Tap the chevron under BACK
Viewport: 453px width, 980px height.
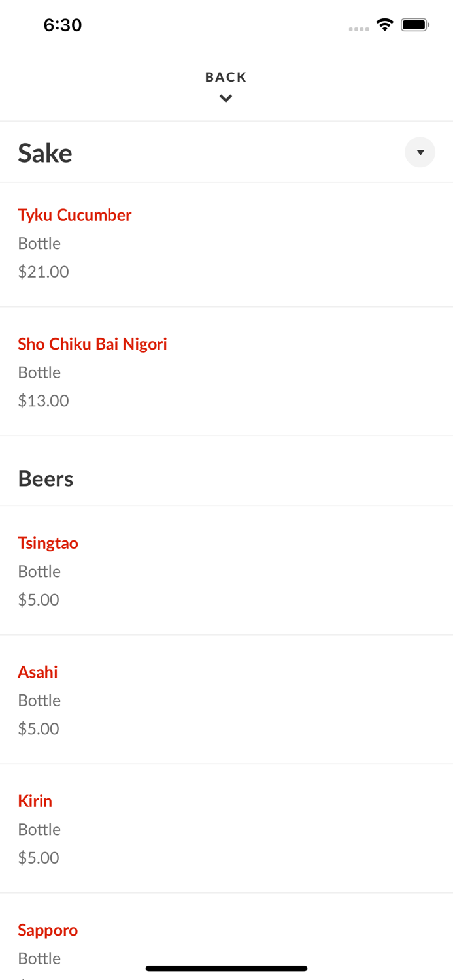(226, 99)
